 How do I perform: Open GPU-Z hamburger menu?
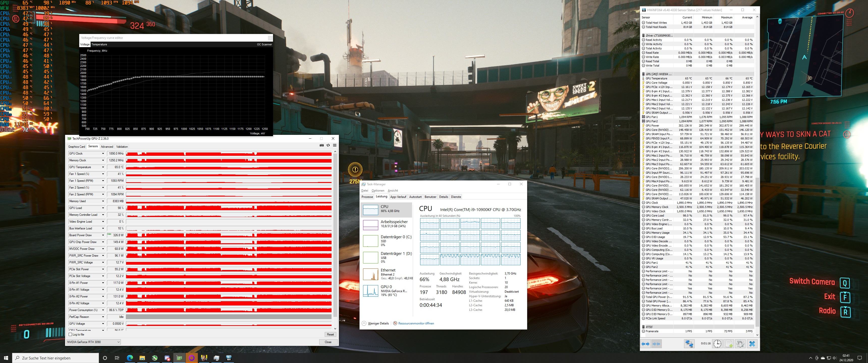click(x=335, y=145)
